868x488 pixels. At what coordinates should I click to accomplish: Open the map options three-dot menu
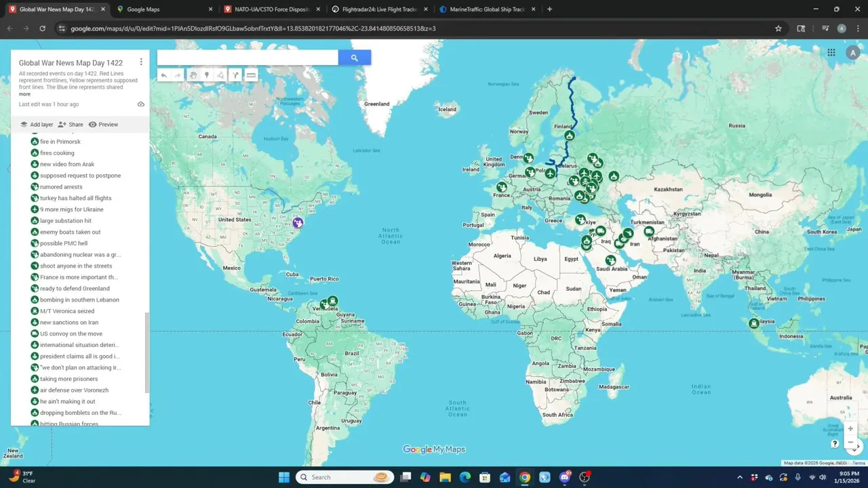point(141,62)
